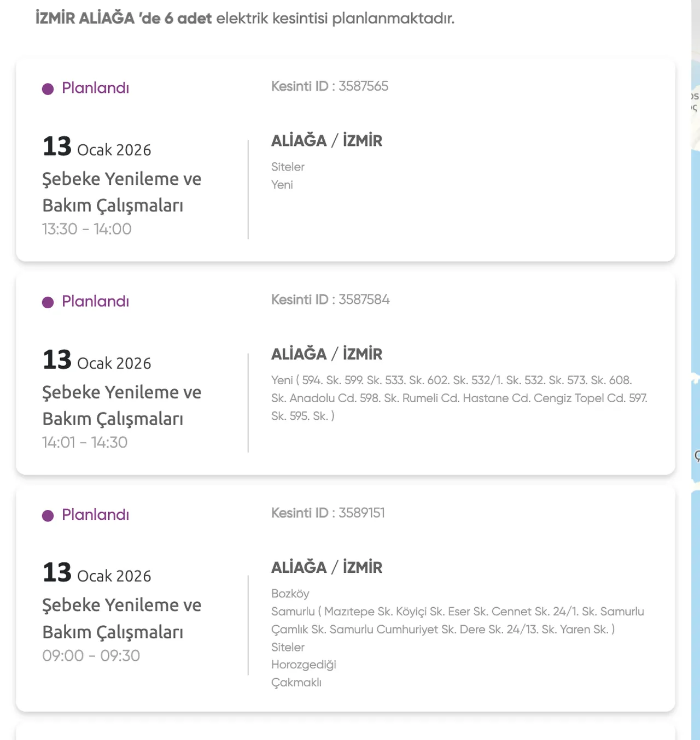
Task: Click the 09:00 - 09:30 outage time
Action: (x=91, y=655)
